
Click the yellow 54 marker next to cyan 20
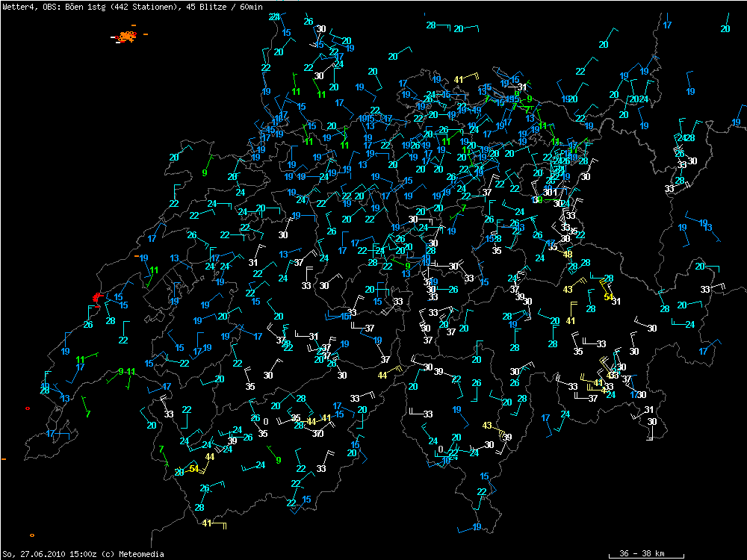194,469
